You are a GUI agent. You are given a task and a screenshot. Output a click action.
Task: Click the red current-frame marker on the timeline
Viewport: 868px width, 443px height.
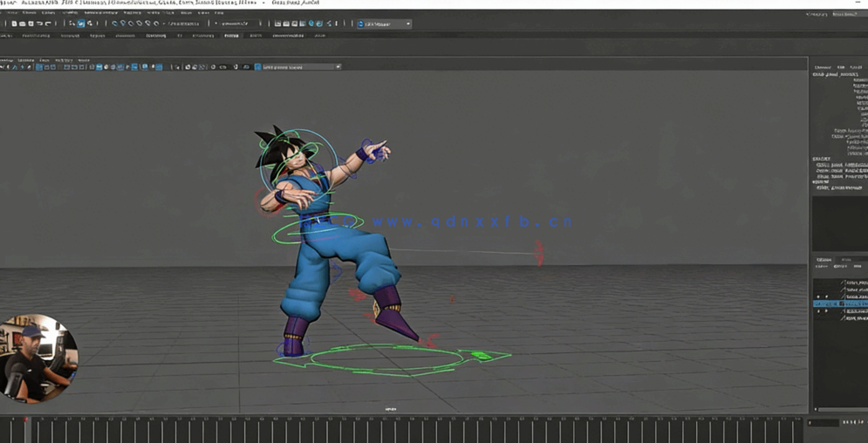(25, 421)
